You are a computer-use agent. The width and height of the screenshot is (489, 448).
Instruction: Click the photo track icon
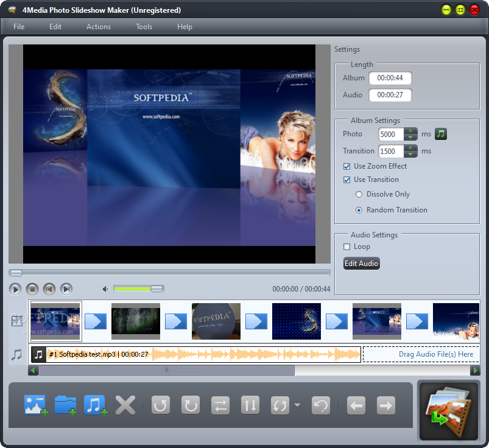click(16, 321)
